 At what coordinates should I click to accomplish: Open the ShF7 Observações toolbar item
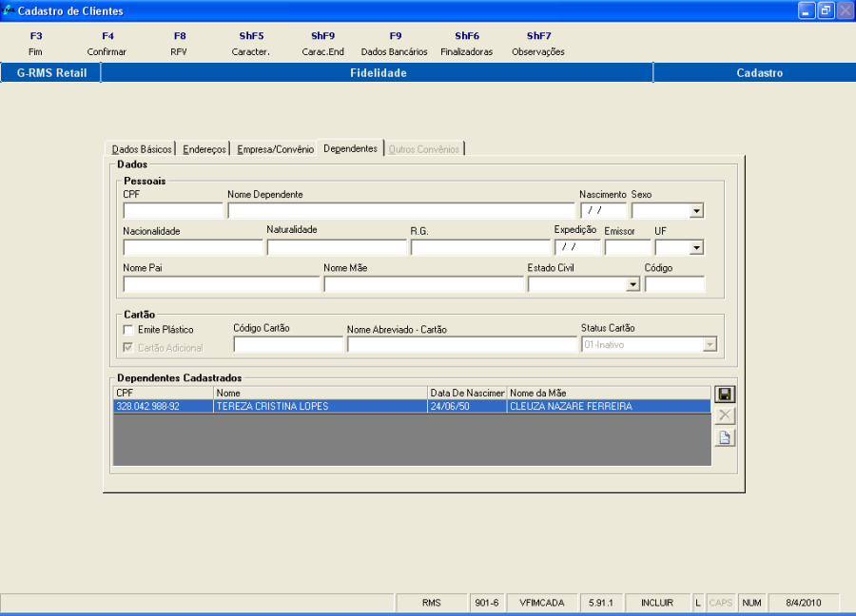[x=538, y=44]
